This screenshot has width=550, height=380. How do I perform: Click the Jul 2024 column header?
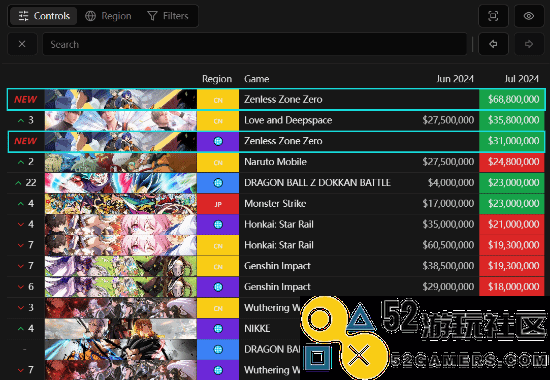(521, 79)
